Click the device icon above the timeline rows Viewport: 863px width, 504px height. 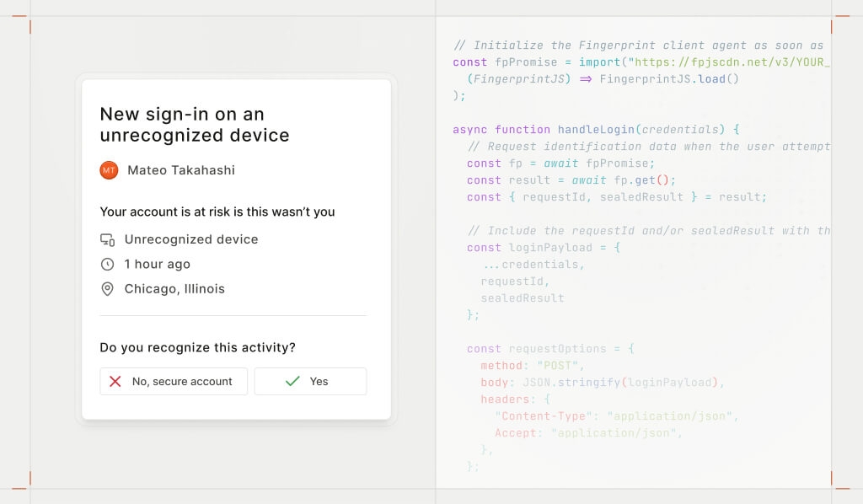[x=107, y=239]
